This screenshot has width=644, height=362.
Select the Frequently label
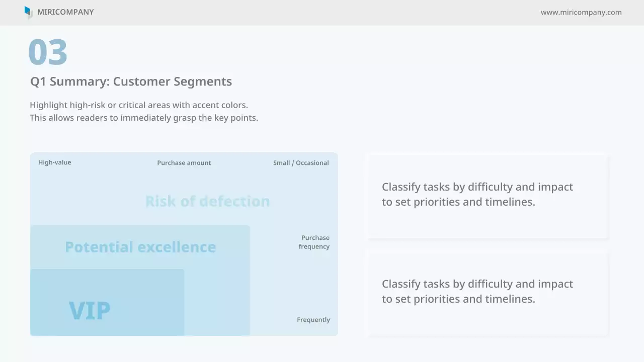pyautogui.click(x=313, y=320)
